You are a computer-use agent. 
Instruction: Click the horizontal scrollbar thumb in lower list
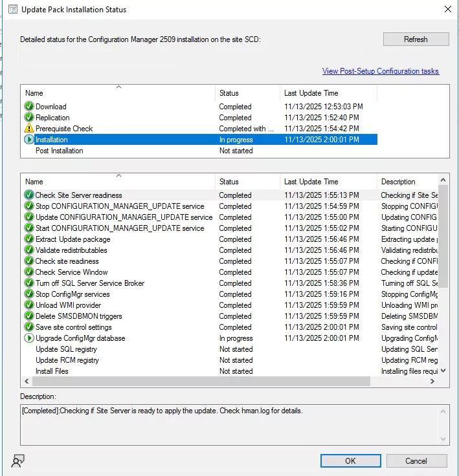tap(201, 381)
